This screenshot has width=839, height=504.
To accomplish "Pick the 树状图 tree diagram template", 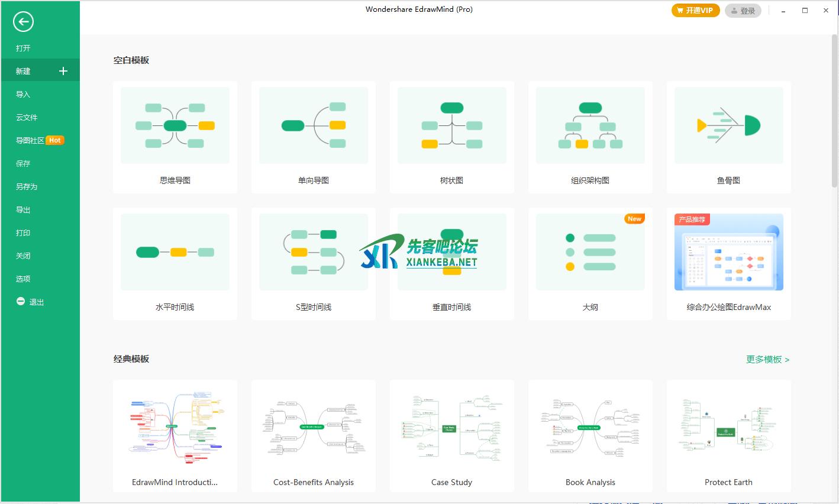I will pos(451,125).
